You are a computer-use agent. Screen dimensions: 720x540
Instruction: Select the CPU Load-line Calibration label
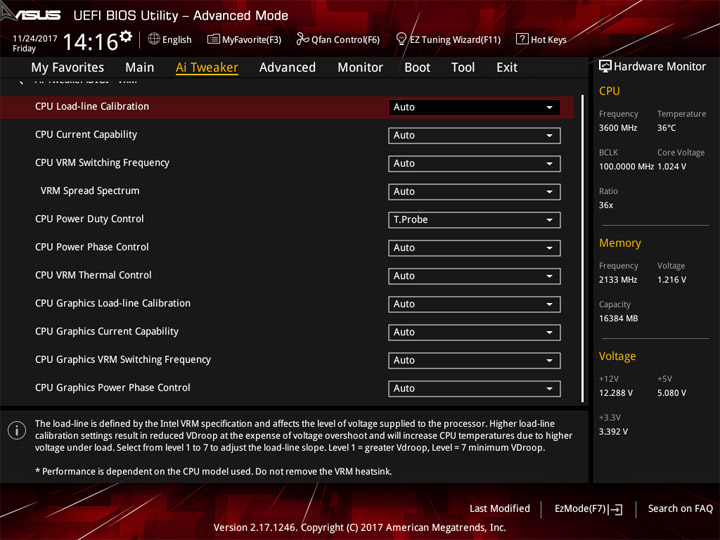click(x=92, y=107)
